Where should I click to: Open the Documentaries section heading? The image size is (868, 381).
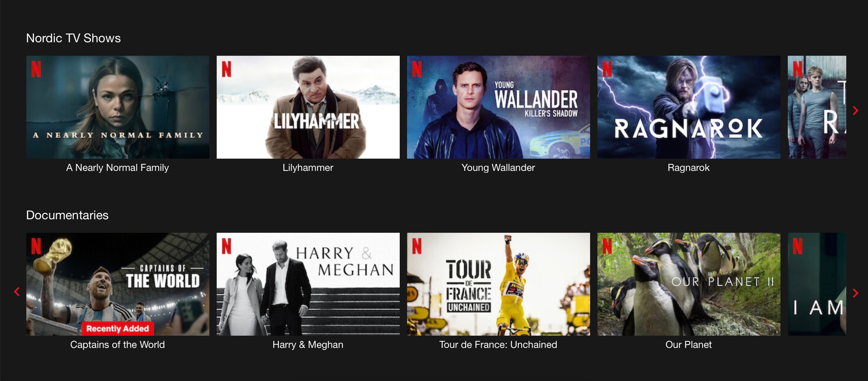67,215
